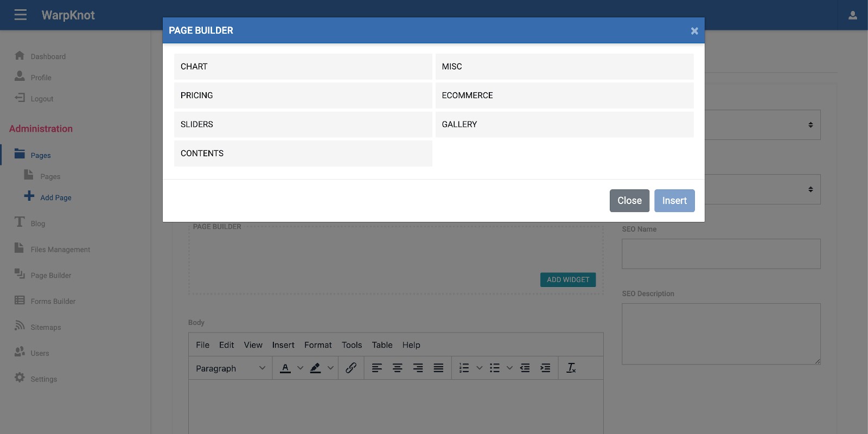Viewport: 868px width, 434px height.
Task: Insert a link with the link icon
Action: [351, 368]
